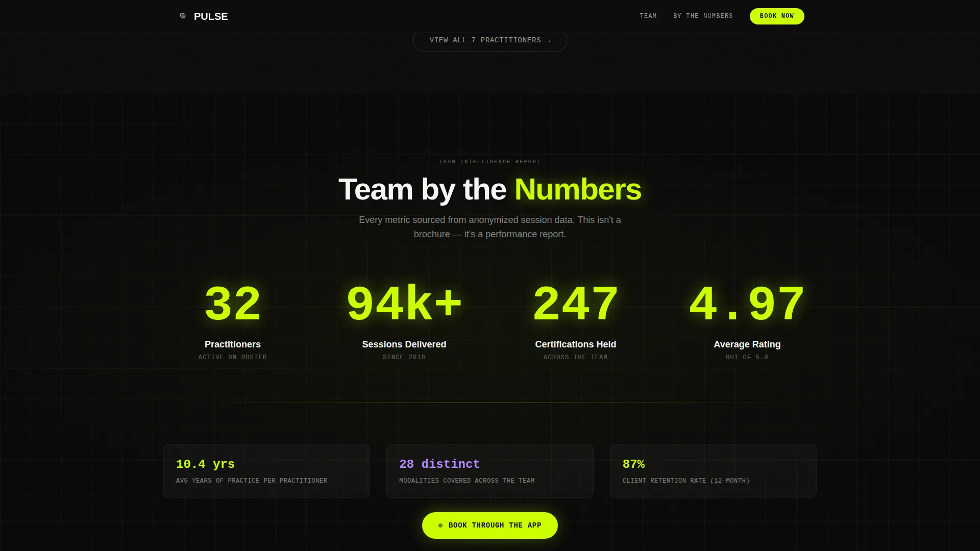Click the Book Now button
The width and height of the screenshot is (980, 551).
click(777, 16)
